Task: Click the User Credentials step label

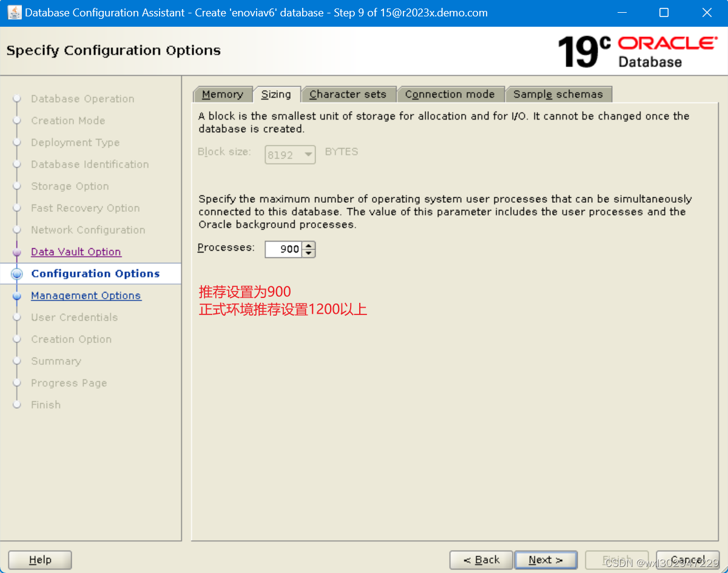Action: pos(75,317)
